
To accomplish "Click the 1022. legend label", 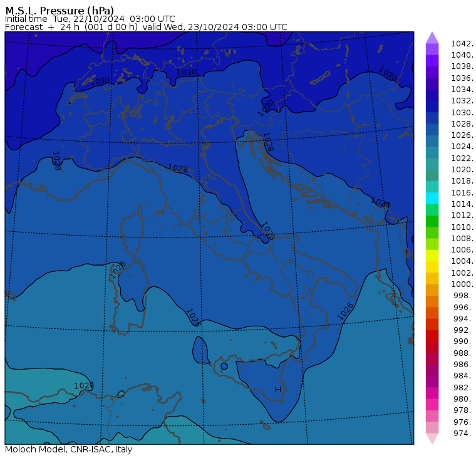I will click(462, 159).
